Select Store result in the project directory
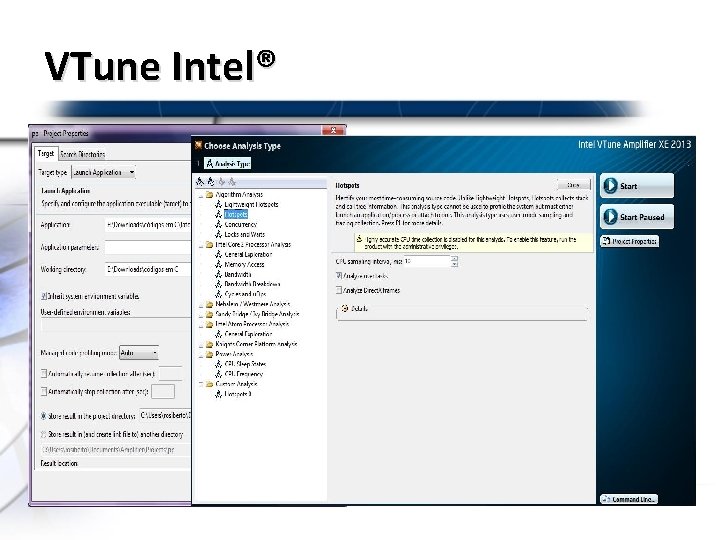Screen dimensions: 720x540 coord(44,416)
